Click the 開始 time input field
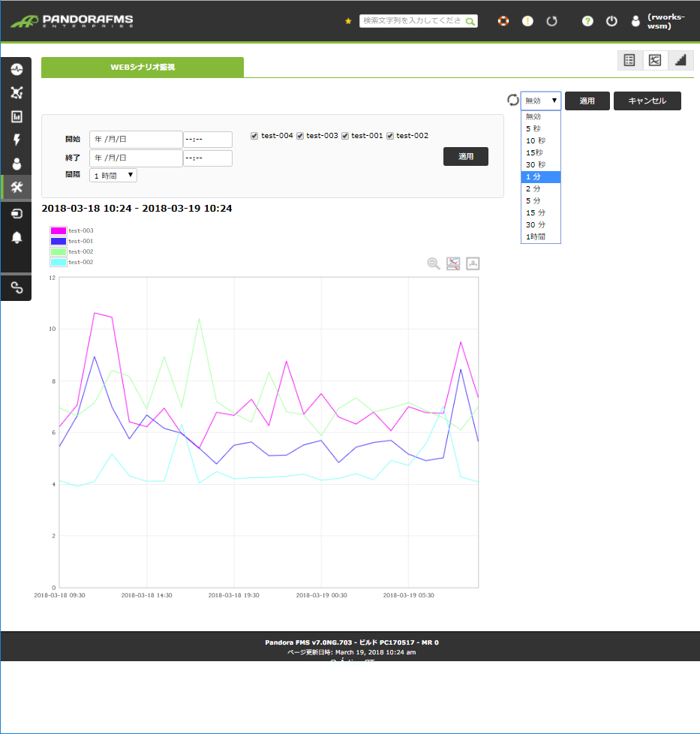 click(208, 140)
